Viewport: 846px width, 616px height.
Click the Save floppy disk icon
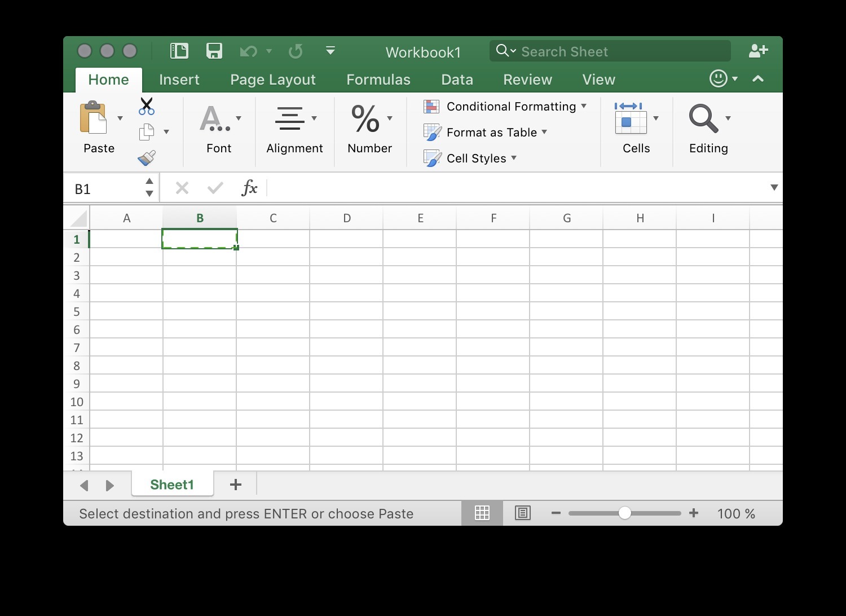coord(214,51)
